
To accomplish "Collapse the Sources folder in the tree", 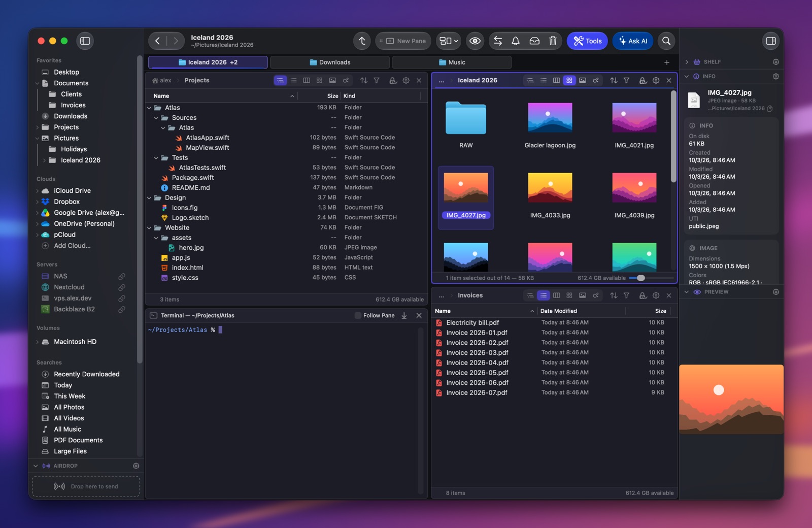I will pyautogui.click(x=156, y=118).
